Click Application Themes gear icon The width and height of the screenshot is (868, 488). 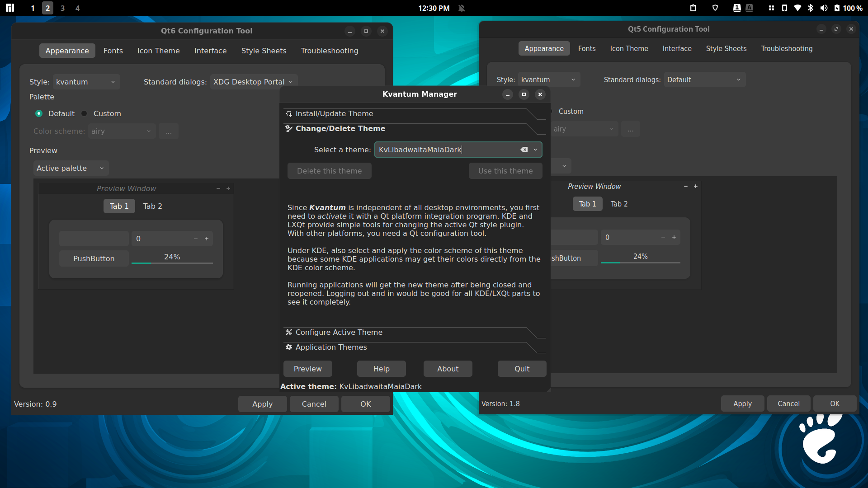[x=289, y=347]
